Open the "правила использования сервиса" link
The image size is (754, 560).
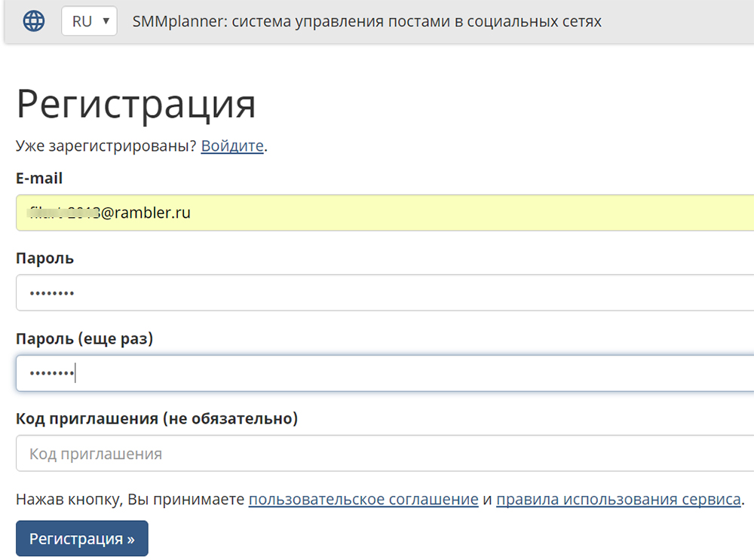618,499
